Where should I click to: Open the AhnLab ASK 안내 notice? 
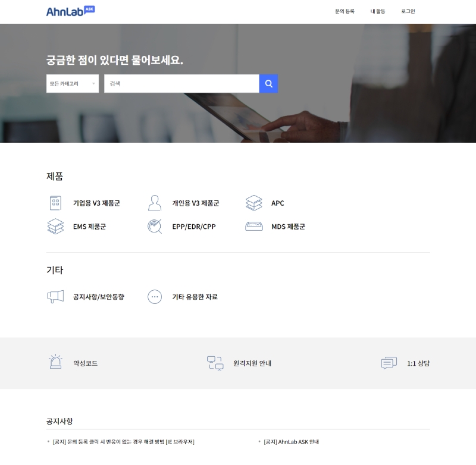coord(292,442)
